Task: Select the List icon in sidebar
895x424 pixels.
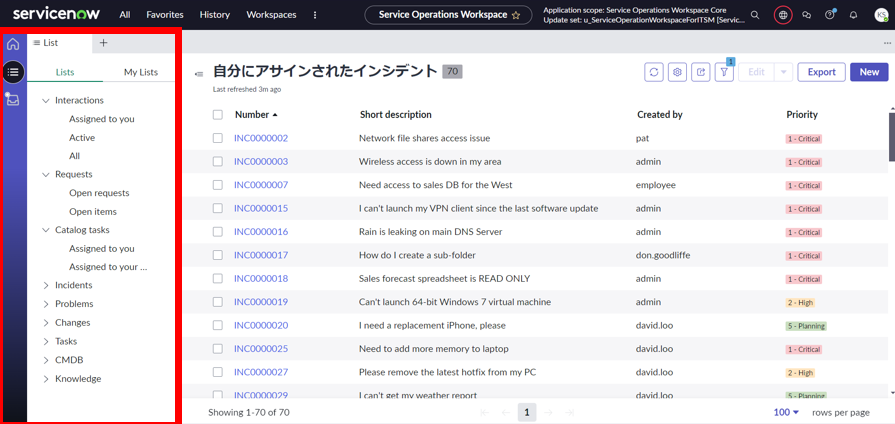Action: pos(13,72)
